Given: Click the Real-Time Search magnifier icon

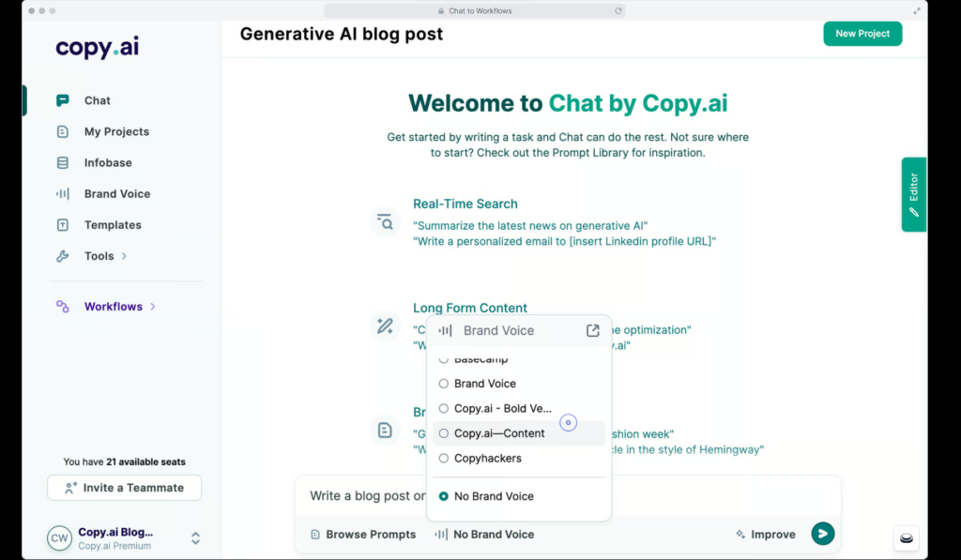Looking at the screenshot, I should (x=385, y=221).
